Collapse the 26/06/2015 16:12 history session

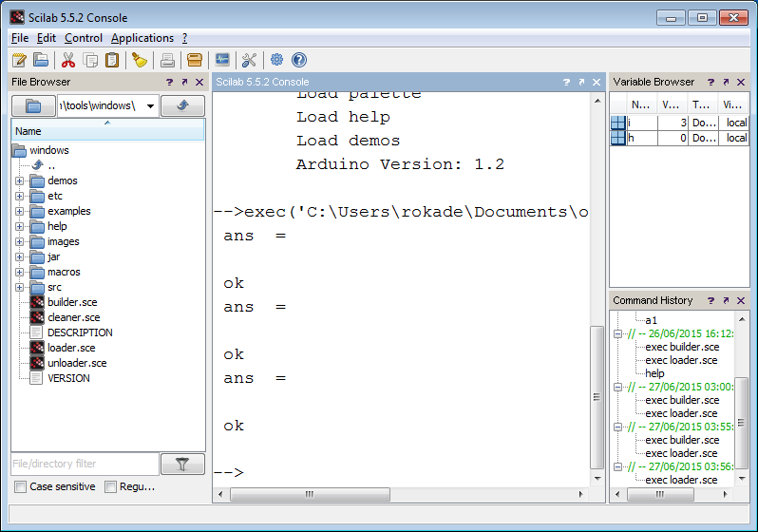coord(617,333)
